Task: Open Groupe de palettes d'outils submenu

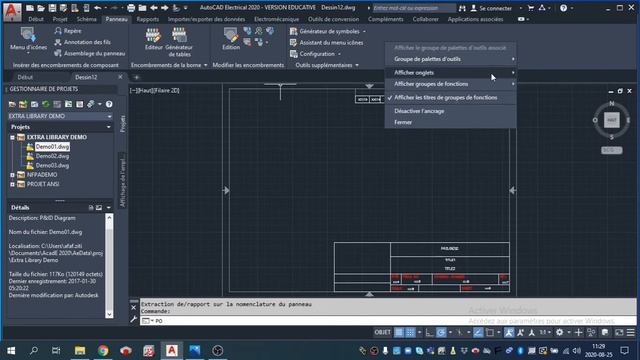Action: click(451, 59)
